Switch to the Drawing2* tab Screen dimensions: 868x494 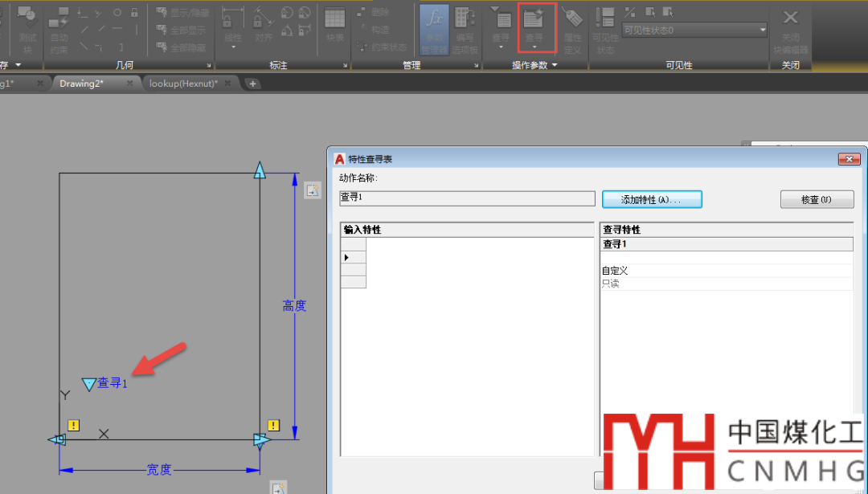[x=81, y=84]
